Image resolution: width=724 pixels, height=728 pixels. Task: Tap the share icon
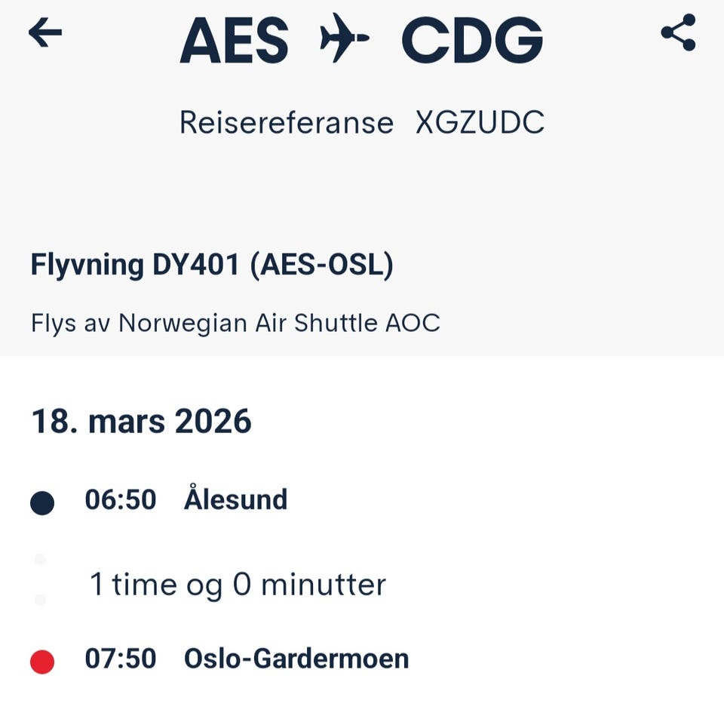click(677, 33)
